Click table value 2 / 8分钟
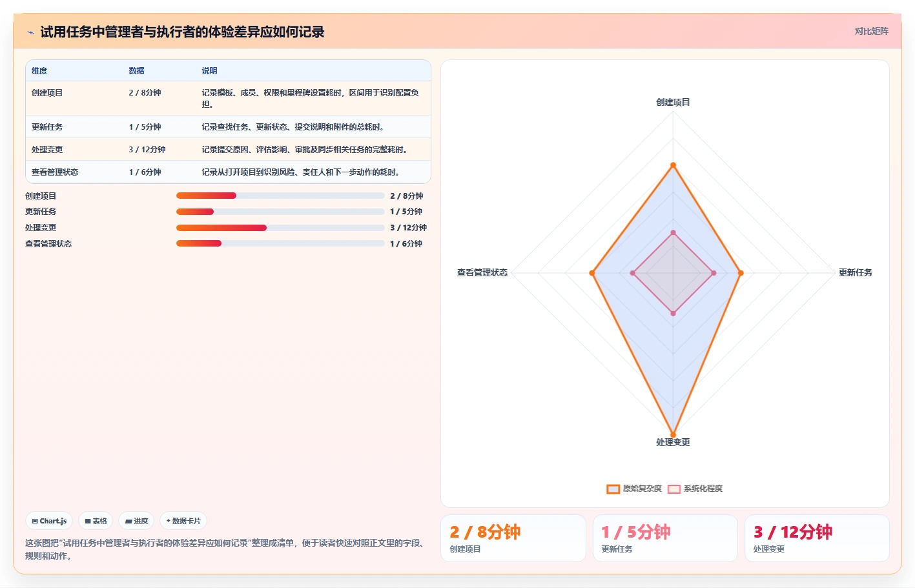 pos(145,93)
